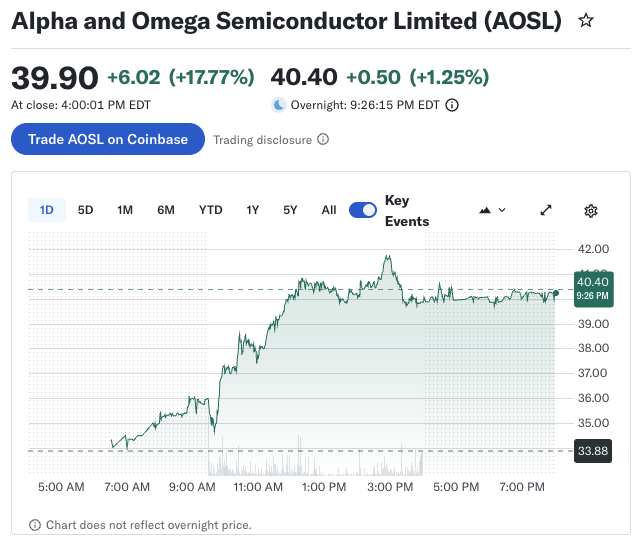Click the 11:00 AM time label
638x541 pixels.
(x=258, y=487)
